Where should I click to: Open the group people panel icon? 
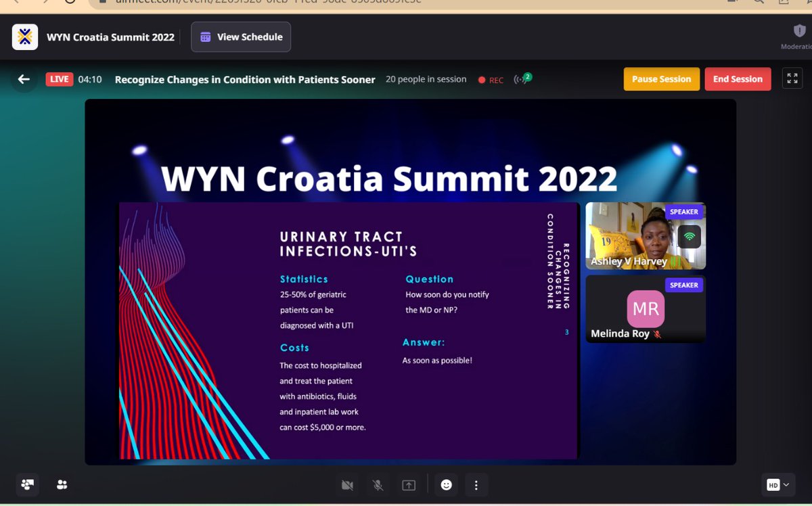pos(28,484)
